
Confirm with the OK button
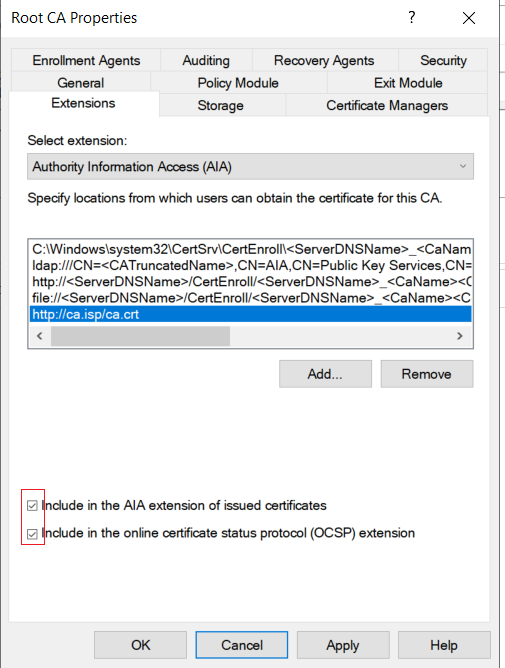click(140, 645)
